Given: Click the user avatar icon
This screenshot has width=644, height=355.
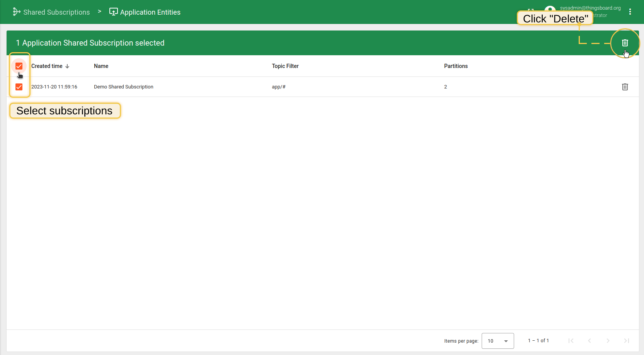Looking at the screenshot, I should [550, 8].
